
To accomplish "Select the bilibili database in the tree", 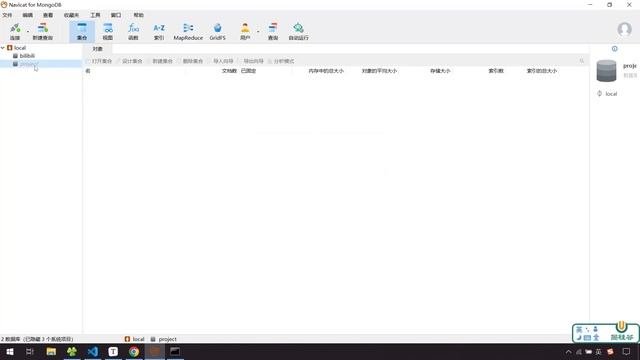I will click(x=27, y=56).
